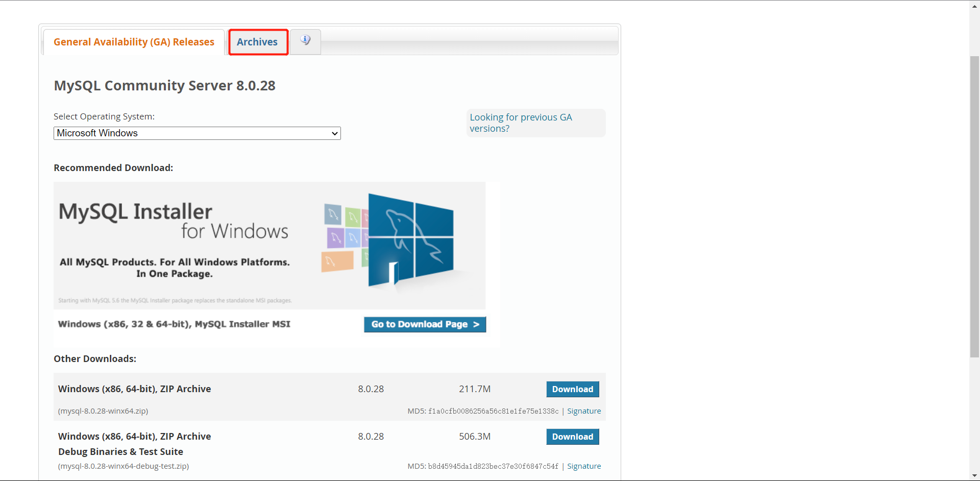
Task: Click the MD5 hash ending in 1338c
Action: 493,412
